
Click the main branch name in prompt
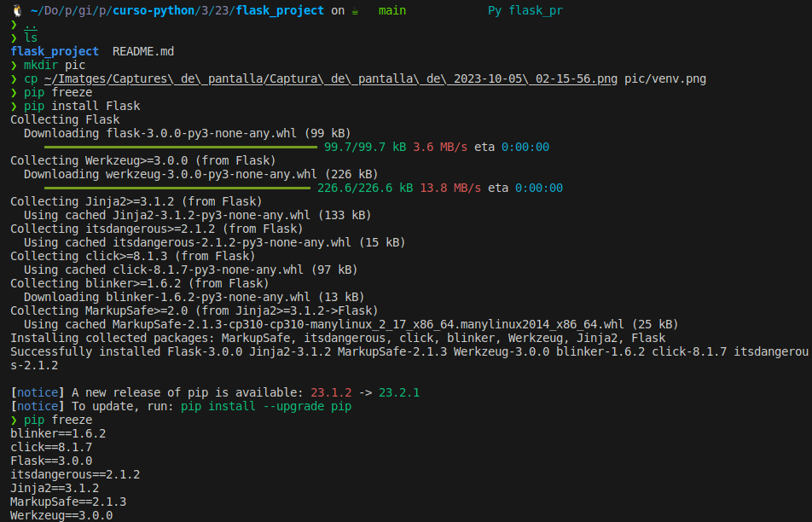pyautogui.click(x=392, y=11)
